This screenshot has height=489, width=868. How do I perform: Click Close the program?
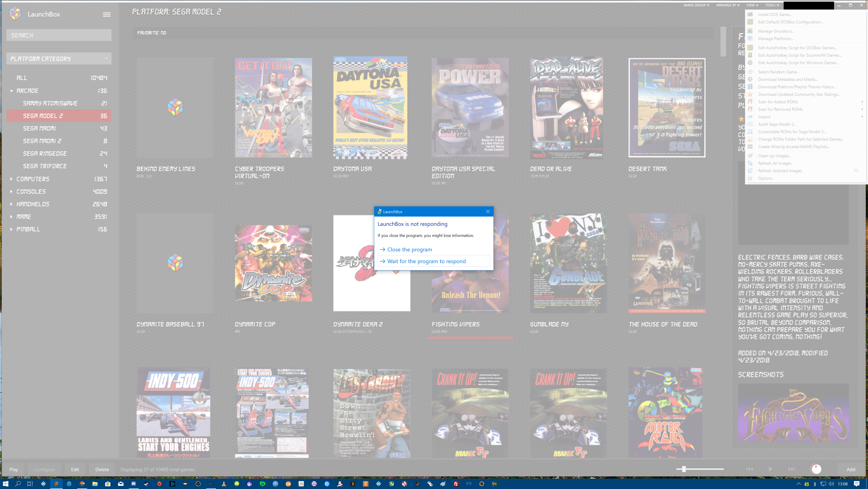pyautogui.click(x=434, y=250)
